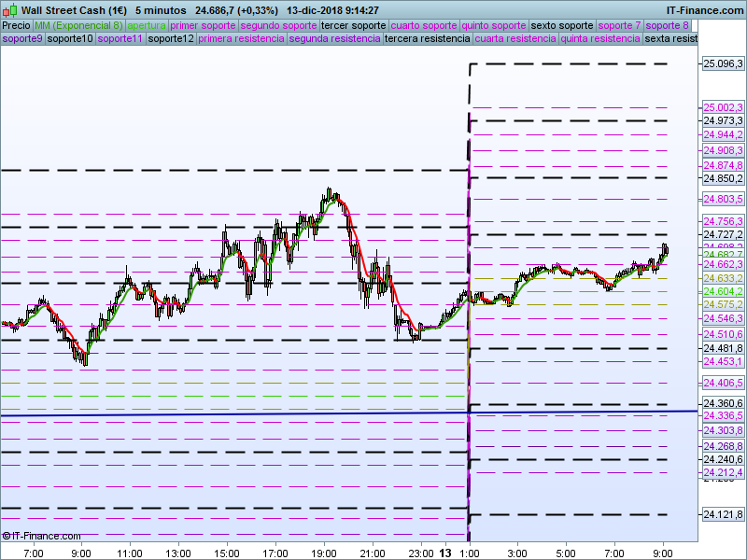Select the tercer soporte label
Viewport: 747px width, 560px height.
click(354, 26)
